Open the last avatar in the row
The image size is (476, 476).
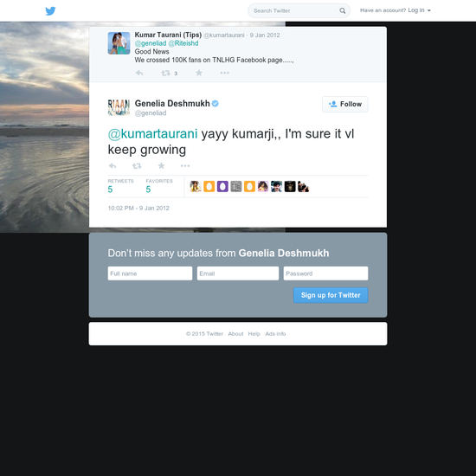click(x=303, y=186)
